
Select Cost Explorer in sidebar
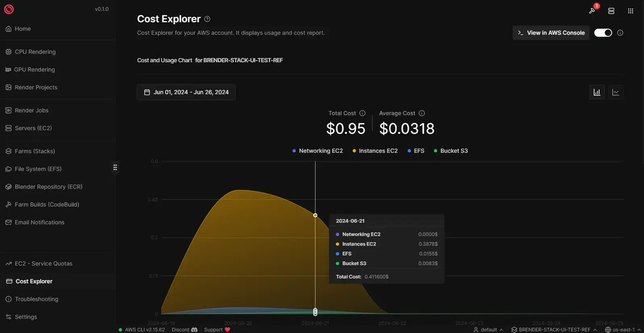[x=57, y=281]
